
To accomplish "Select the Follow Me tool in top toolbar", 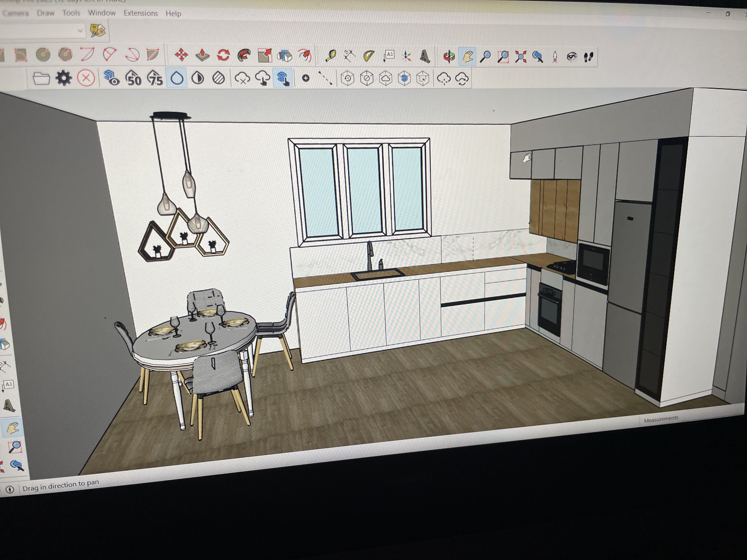I will [244, 55].
